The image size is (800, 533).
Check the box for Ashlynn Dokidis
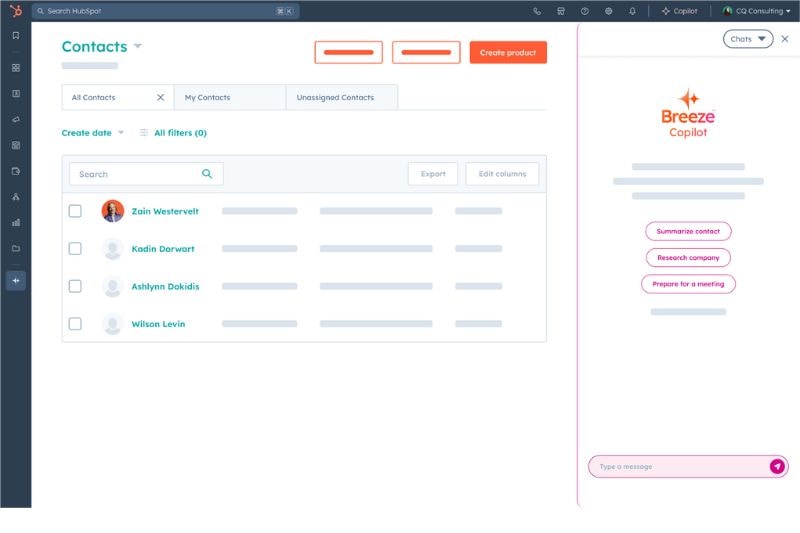coord(75,286)
